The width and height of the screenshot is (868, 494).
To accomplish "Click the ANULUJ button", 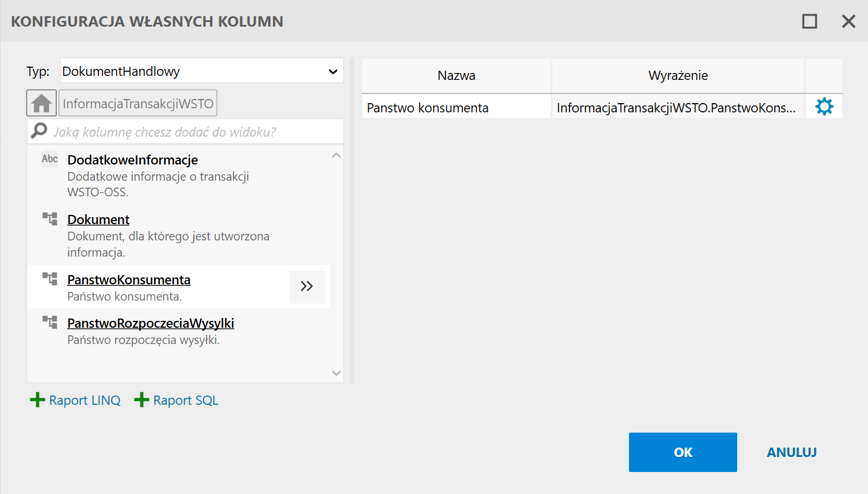I will [x=792, y=452].
